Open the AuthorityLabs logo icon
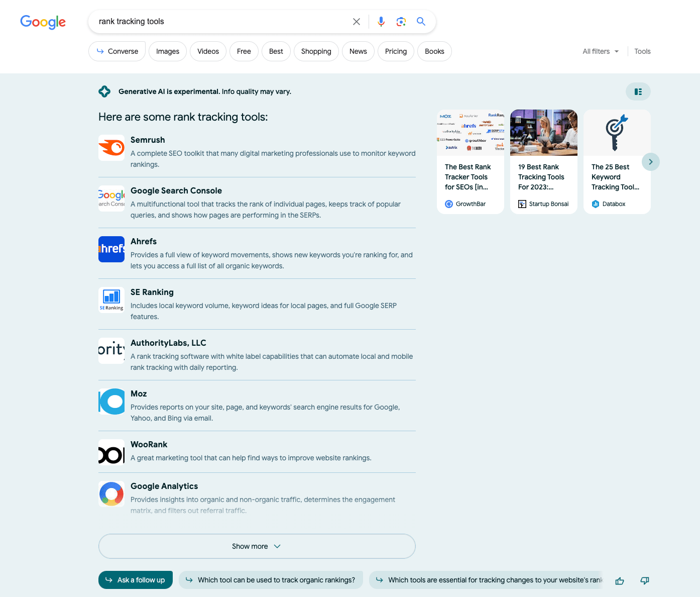This screenshot has width=700, height=597. pyautogui.click(x=111, y=351)
